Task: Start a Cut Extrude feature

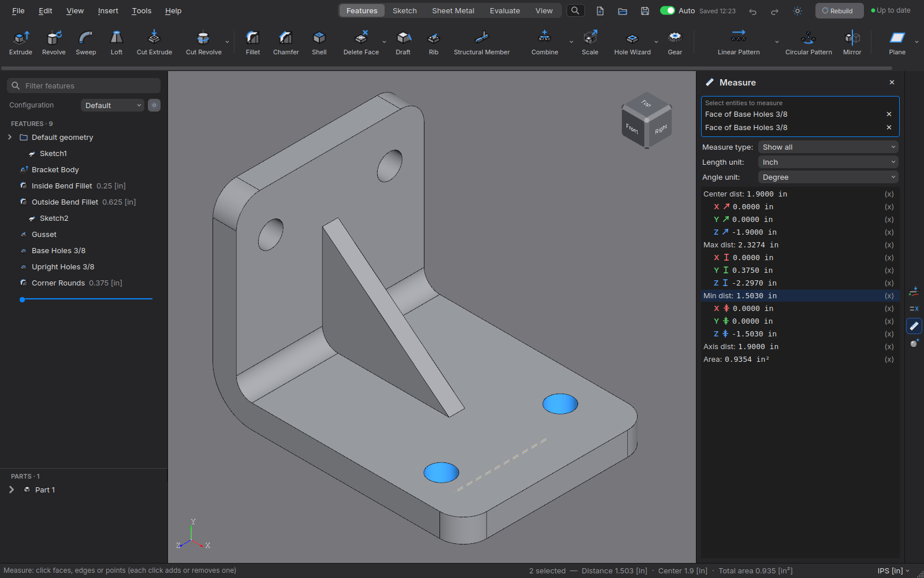Action: 154,43
